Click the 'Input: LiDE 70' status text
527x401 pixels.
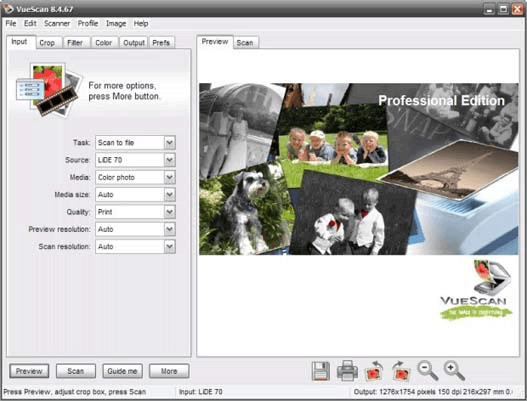(201, 392)
